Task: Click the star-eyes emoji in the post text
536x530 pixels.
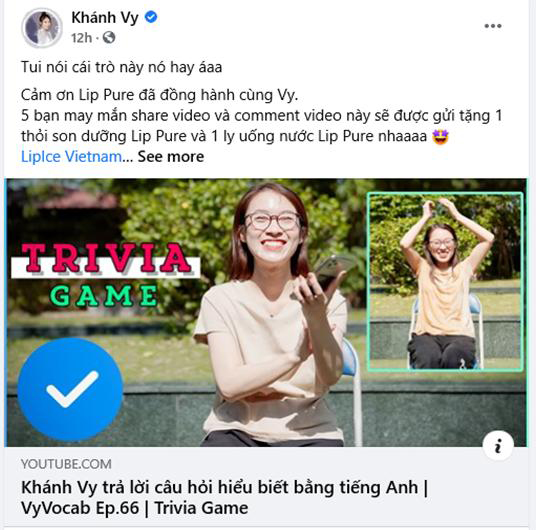Action: (440, 136)
